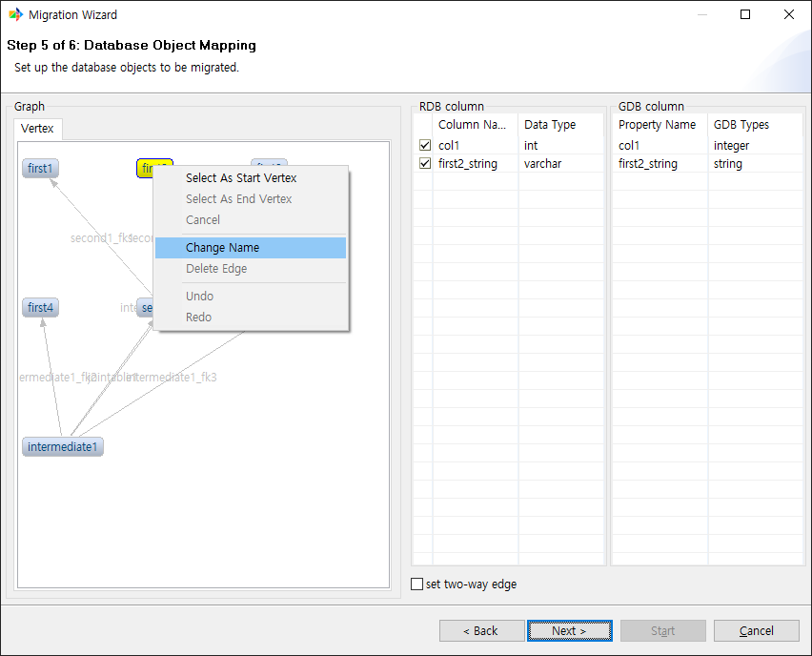Go to previous step with Back

pyautogui.click(x=481, y=631)
